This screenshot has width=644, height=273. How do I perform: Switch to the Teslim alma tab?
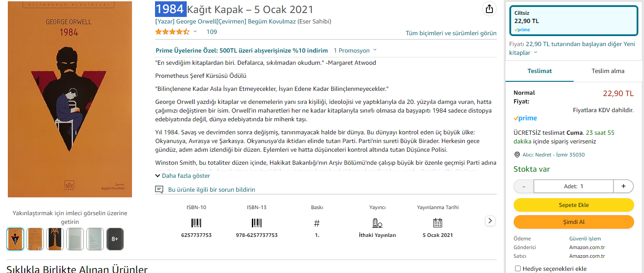coord(608,71)
